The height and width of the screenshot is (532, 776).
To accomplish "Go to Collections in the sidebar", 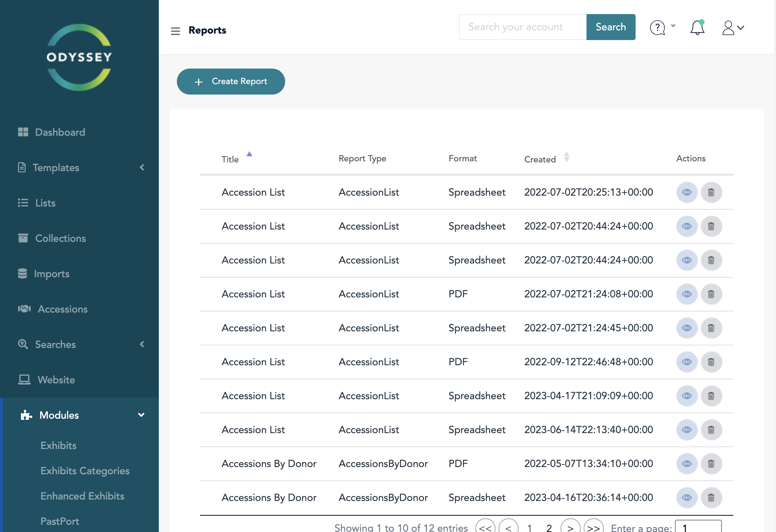I will point(60,238).
